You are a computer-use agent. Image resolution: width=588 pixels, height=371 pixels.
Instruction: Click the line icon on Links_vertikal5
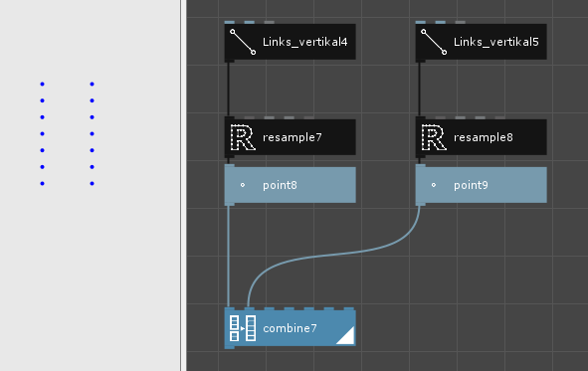434,42
